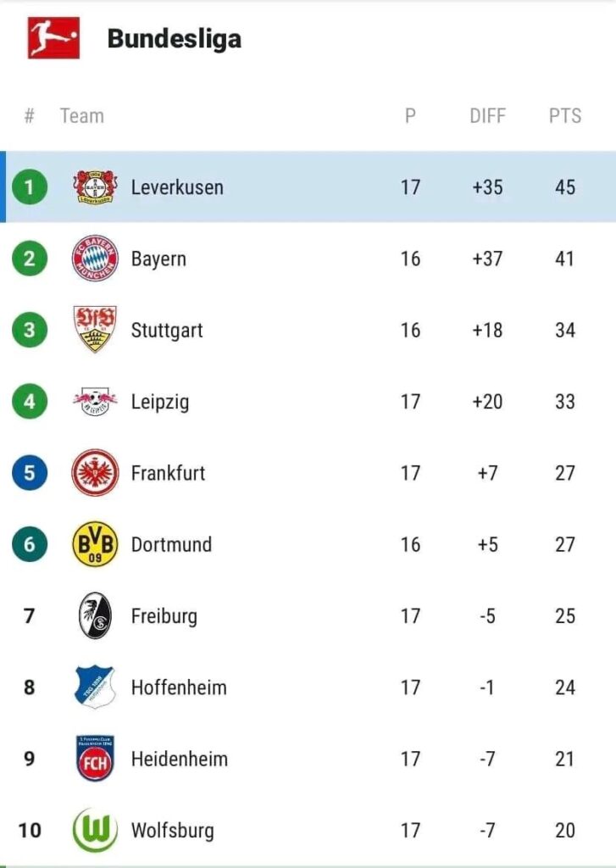Sort table by P column header

click(x=410, y=116)
